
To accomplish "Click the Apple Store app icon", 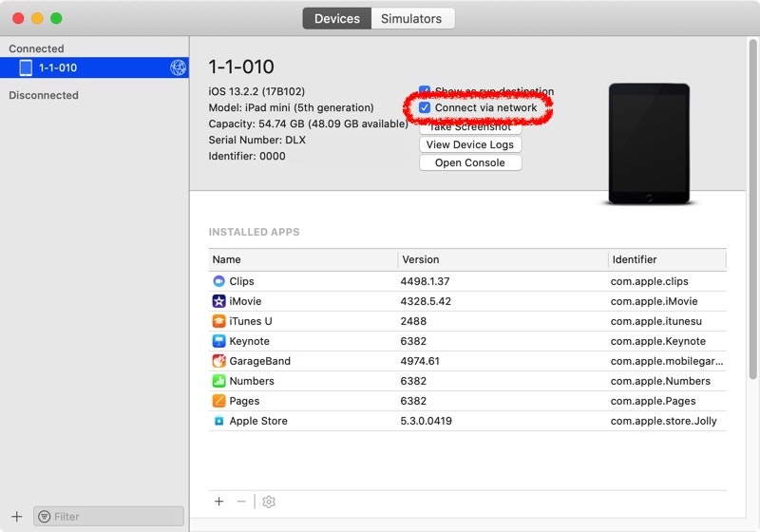I will coord(218,421).
